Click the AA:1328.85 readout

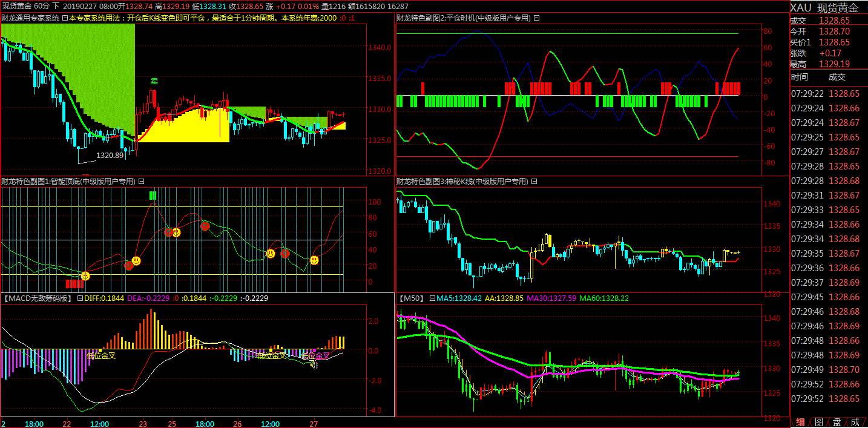click(505, 298)
